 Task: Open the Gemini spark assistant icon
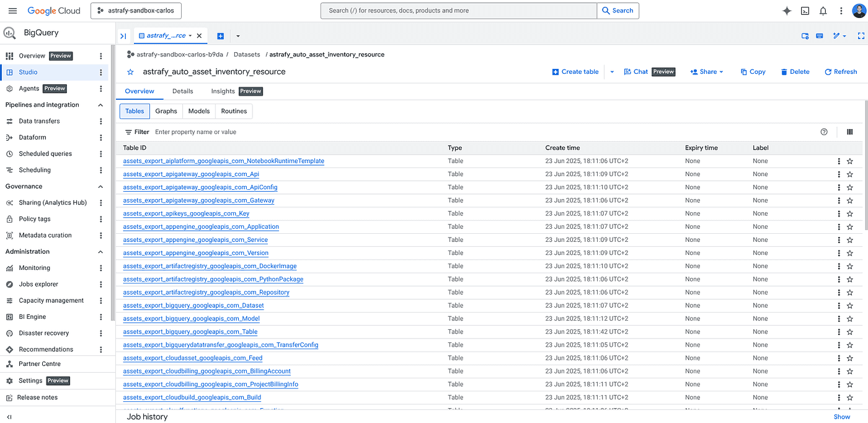pyautogui.click(x=787, y=11)
